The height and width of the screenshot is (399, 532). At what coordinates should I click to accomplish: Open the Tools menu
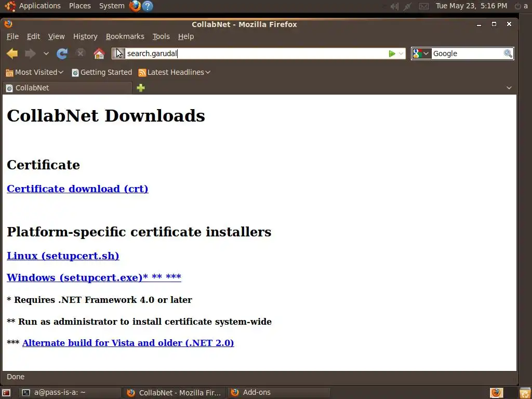point(161,36)
